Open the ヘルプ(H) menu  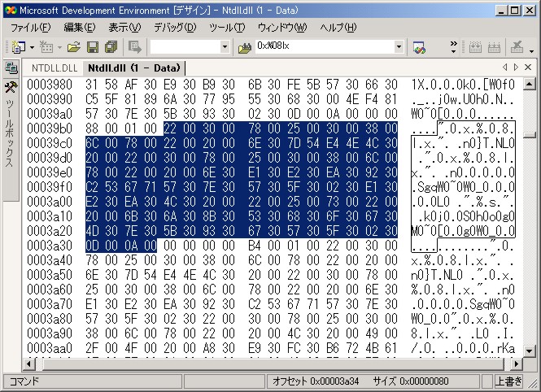338,27
